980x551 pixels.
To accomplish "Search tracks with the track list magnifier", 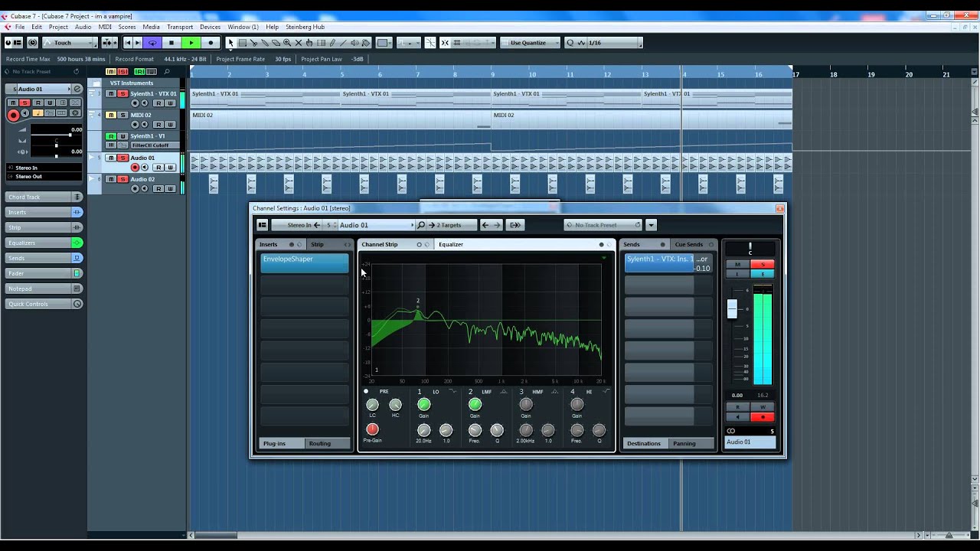I will tap(167, 71).
